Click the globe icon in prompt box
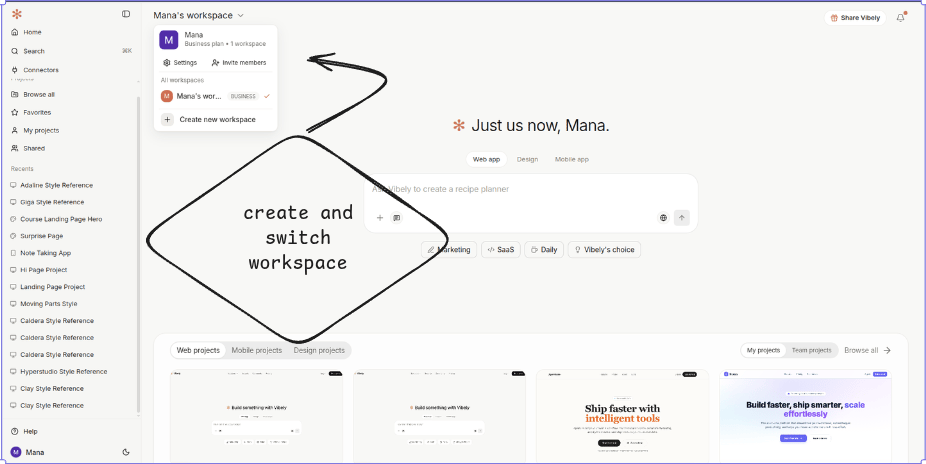This screenshot has width=926, height=464. coord(663,218)
